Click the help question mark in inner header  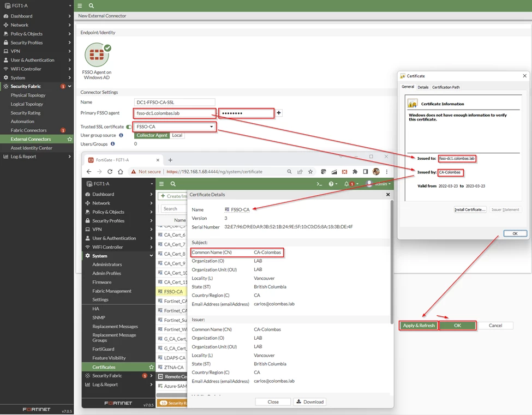(x=331, y=184)
